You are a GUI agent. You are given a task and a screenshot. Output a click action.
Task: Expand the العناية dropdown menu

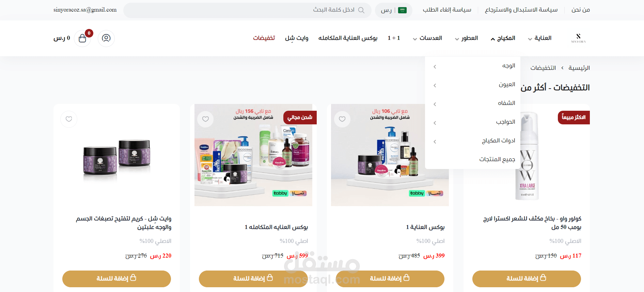pos(539,38)
